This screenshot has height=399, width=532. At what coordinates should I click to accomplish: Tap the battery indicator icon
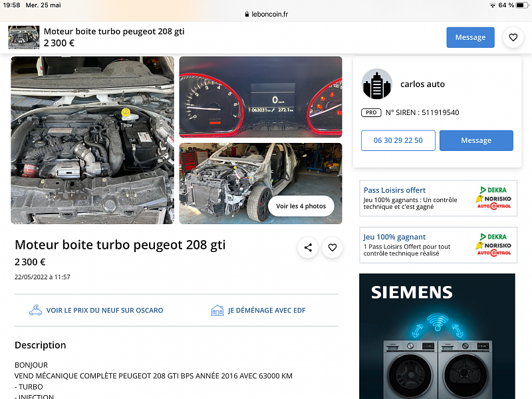522,5
